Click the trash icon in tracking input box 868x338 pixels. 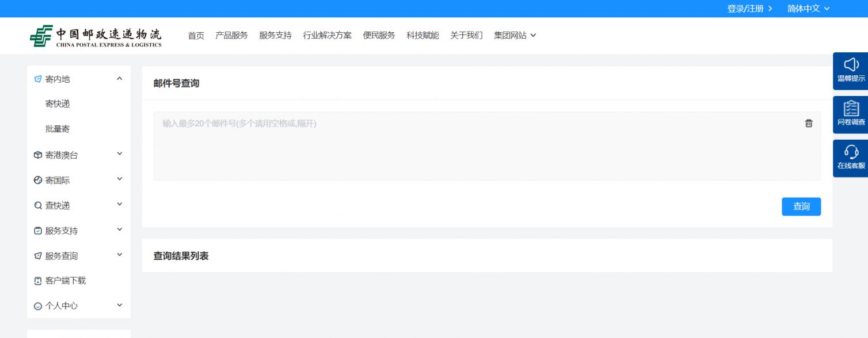[x=809, y=124]
